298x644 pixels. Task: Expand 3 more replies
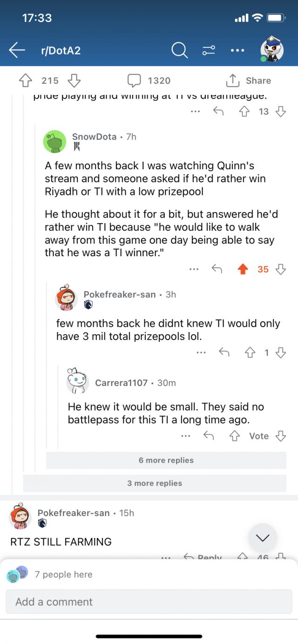[155, 483]
